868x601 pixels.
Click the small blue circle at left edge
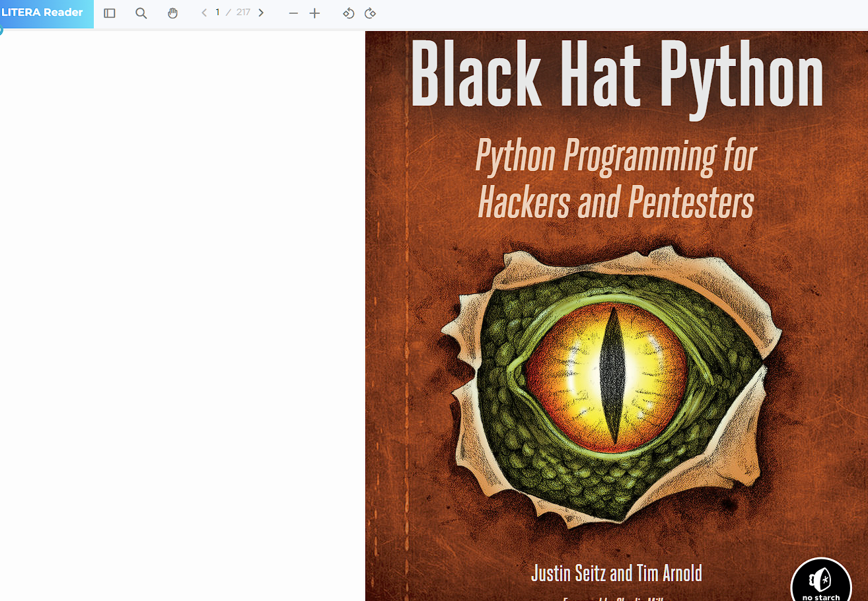click(1, 30)
